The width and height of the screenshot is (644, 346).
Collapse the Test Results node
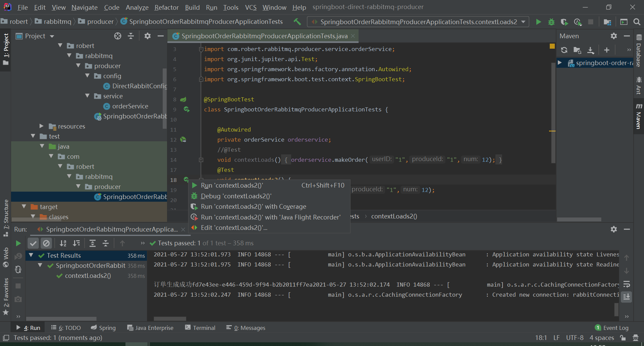pyautogui.click(x=31, y=255)
